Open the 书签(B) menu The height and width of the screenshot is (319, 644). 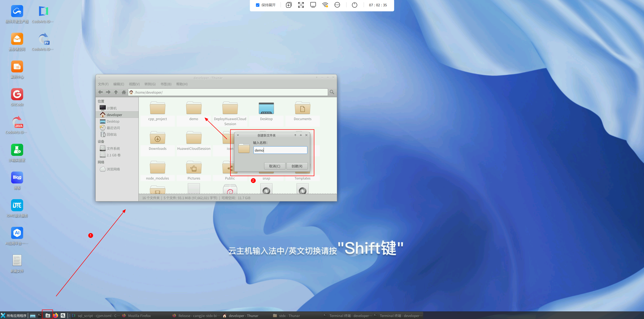(x=166, y=84)
